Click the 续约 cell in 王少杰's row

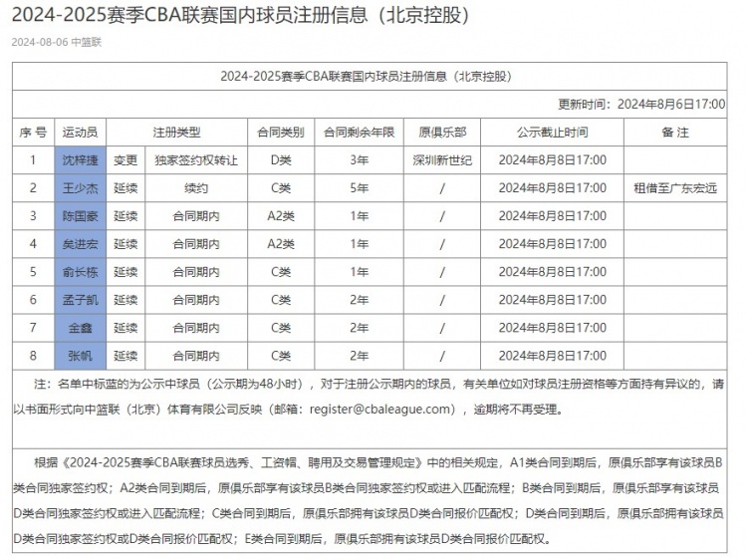click(x=196, y=188)
